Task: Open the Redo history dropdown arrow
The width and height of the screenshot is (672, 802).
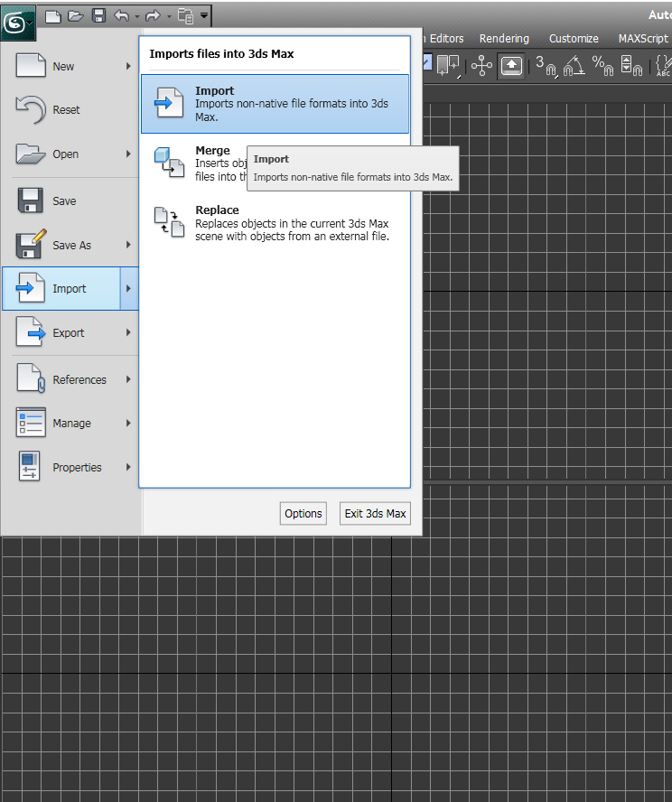Action: coord(169,17)
